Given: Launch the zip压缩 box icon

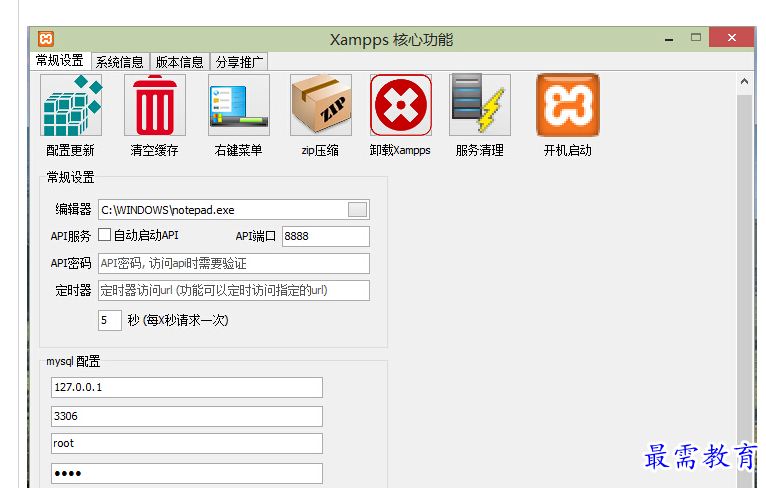Looking at the screenshot, I should (x=321, y=105).
